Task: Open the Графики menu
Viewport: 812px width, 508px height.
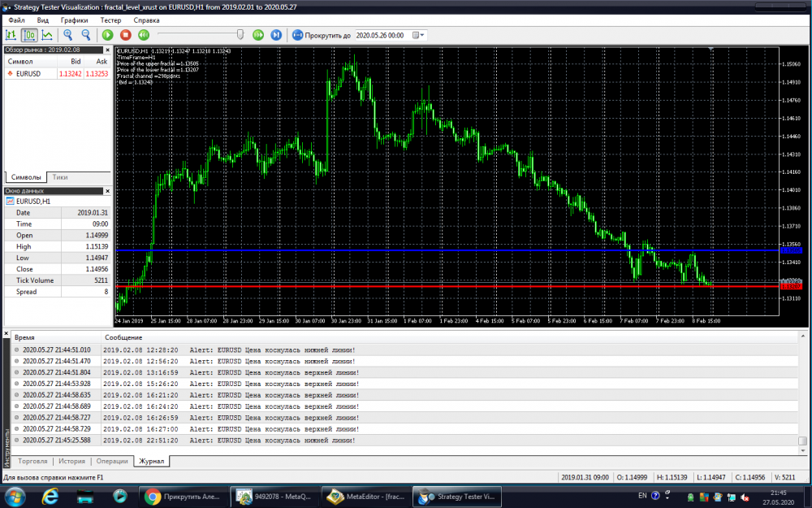Action: pyautogui.click(x=75, y=19)
